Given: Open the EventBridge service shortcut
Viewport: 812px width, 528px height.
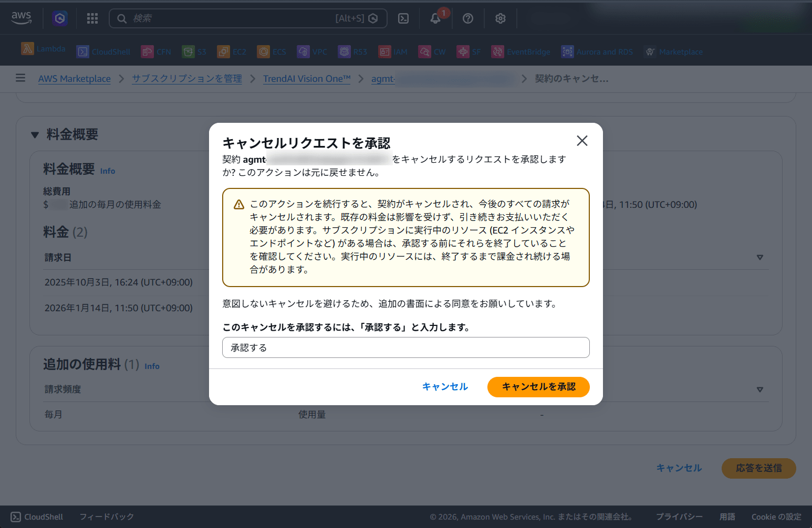Looking at the screenshot, I should [x=521, y=51].
